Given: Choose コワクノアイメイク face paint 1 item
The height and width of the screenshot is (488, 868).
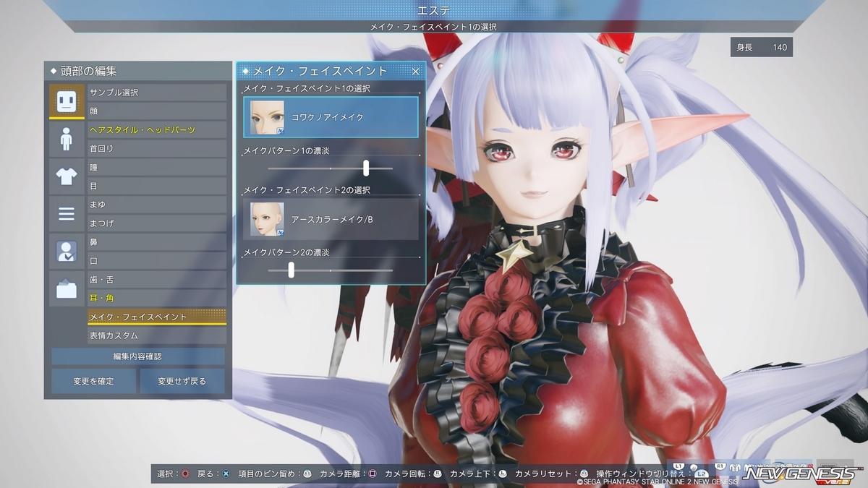Looking at the screenshot, I should (331, 117).
